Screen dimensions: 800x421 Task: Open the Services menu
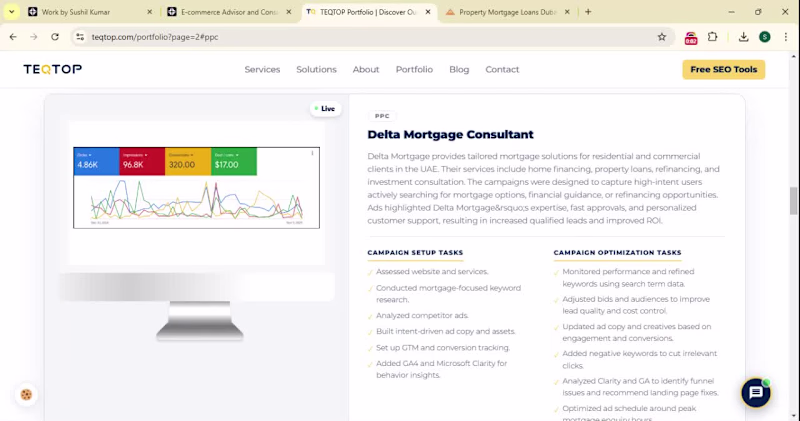(262, 69)
